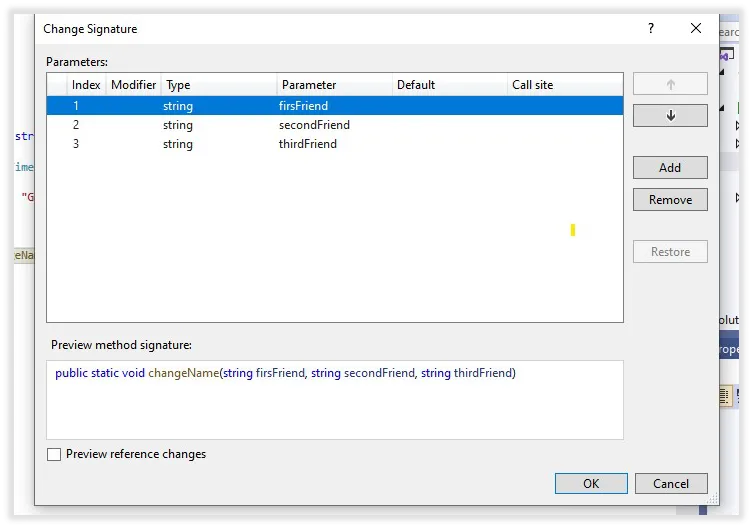The height and width of the screenshot is (529, 754).
Task: Remove the selected parameter
Action: pyautogui.click(x=670, y=200)
